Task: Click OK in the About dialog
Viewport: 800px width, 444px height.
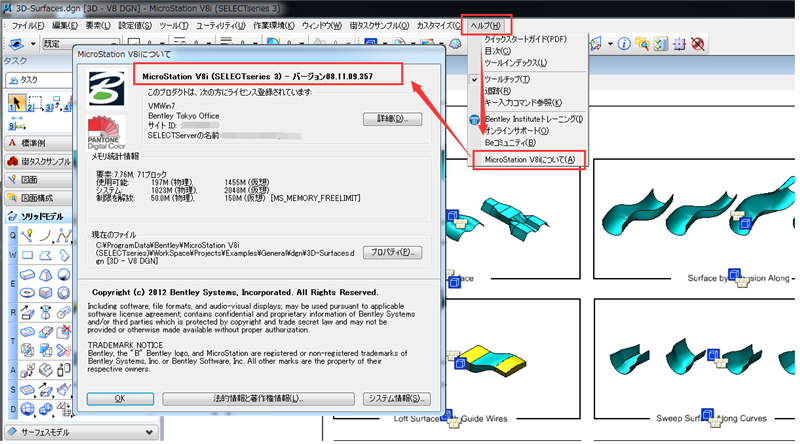Action: 120,399
